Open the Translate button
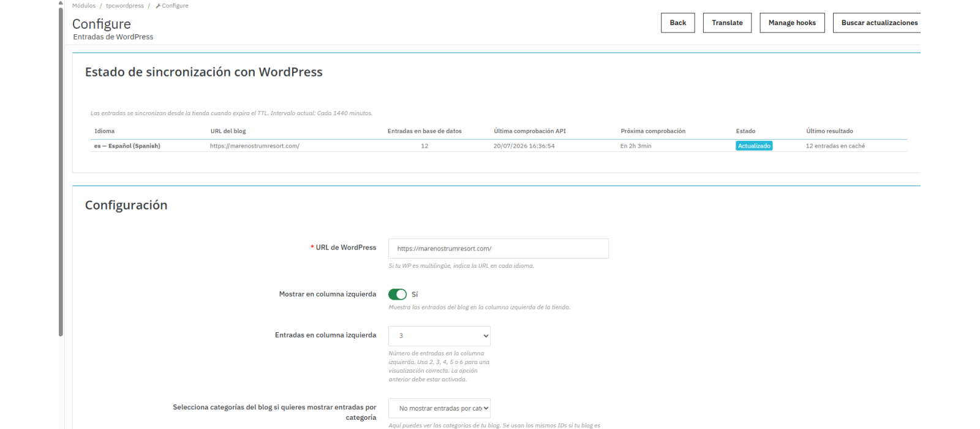The height and width of the screenshot is (429, 980). click(x=727, y=23)
